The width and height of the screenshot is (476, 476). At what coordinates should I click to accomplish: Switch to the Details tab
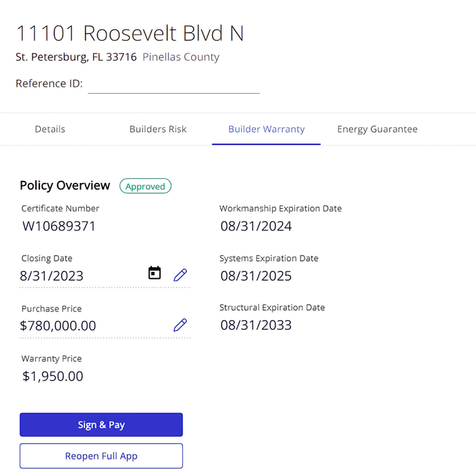[x=50, y=129]
